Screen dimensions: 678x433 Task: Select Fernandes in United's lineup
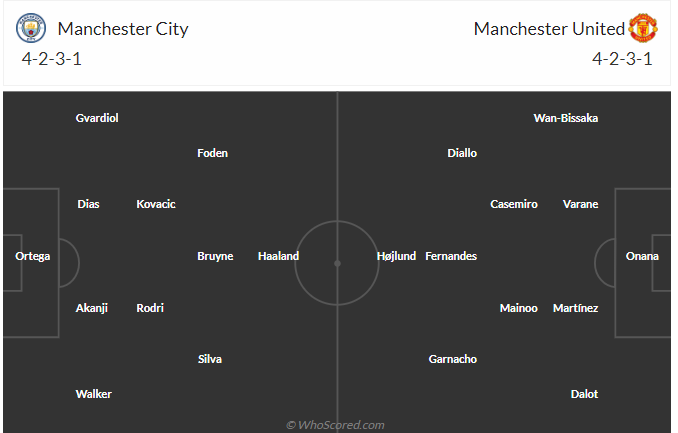(451, 256)
